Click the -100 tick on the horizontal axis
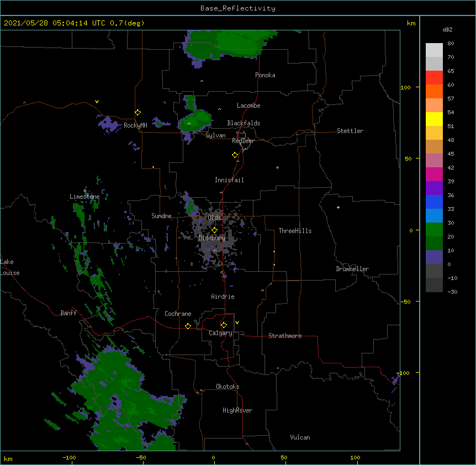Screen dimensions: 476x465 (69, 457)
